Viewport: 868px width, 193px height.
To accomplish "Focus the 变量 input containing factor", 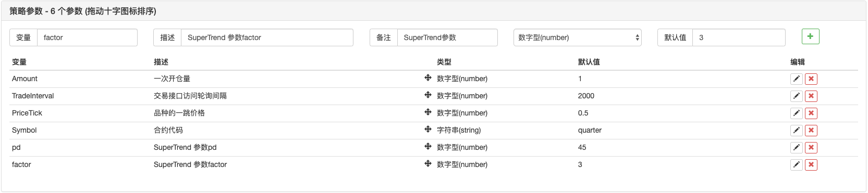I will coord(87,37).
